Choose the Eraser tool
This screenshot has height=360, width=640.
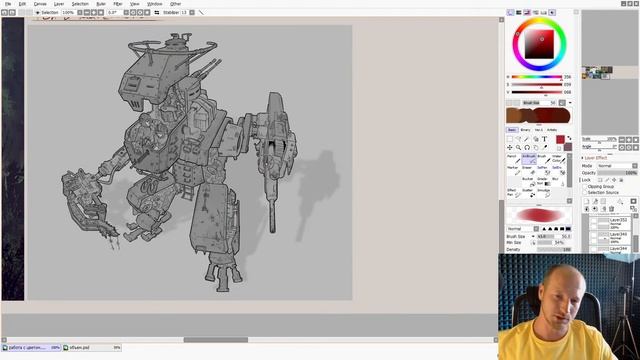click(x=529, y=170)
